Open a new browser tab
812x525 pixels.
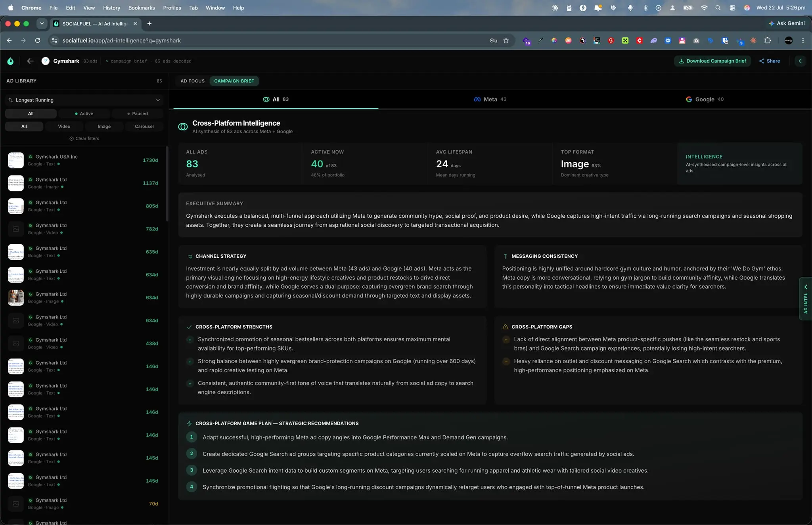tap(149, 23)
